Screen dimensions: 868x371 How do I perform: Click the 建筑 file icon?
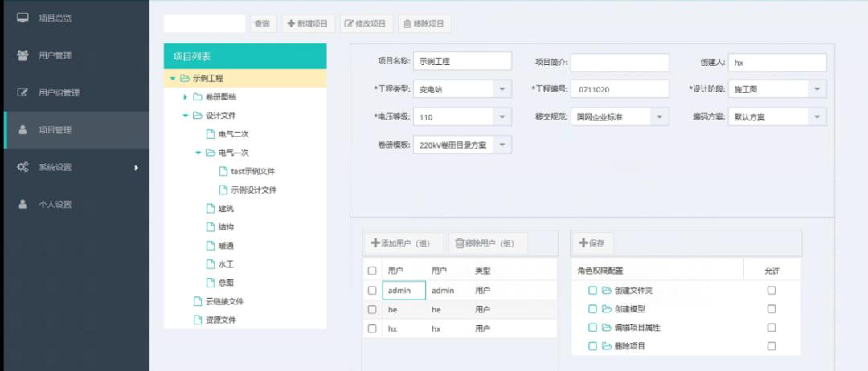coord(211,209)
